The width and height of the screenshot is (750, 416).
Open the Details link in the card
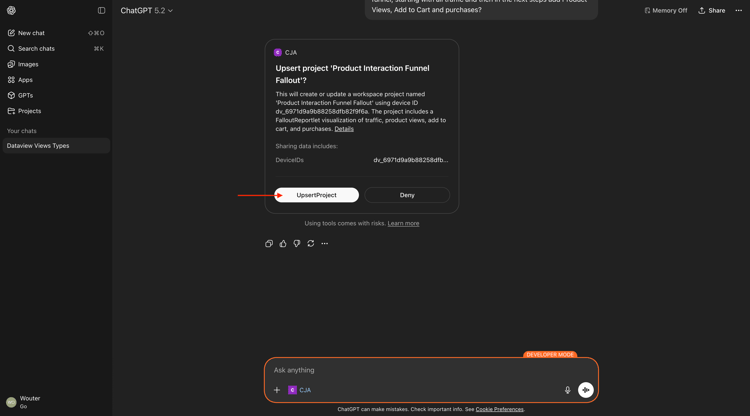pos(344,129)
